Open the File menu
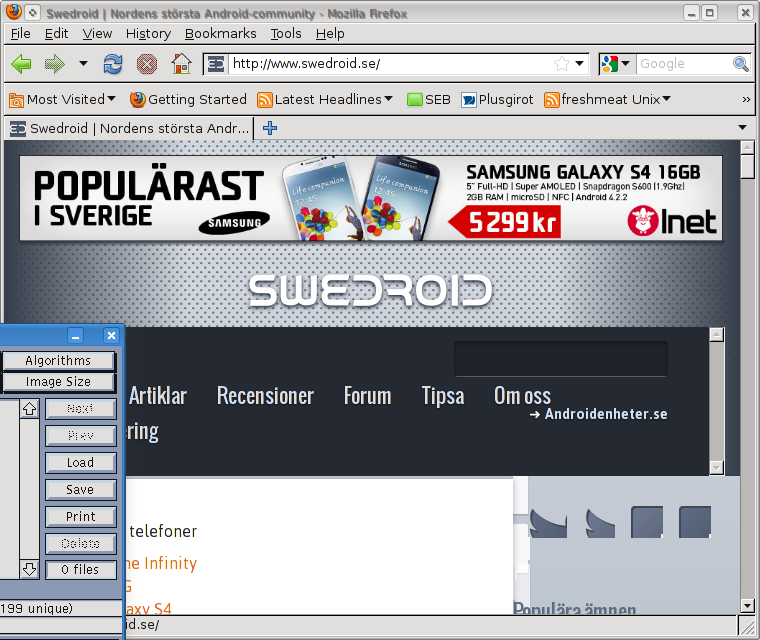760x640 pixels. [x=20, y=33]
